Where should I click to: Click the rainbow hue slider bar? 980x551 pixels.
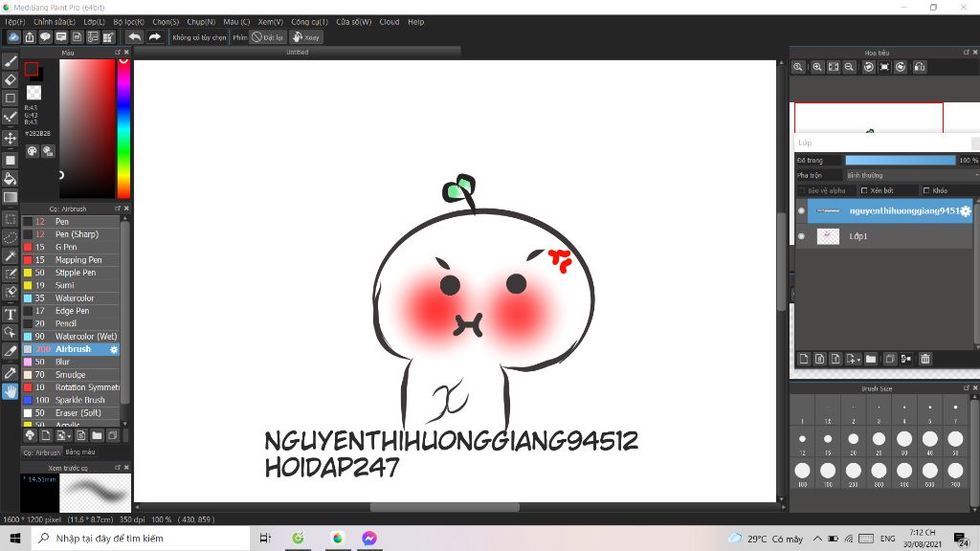click(x=123, y=129)
